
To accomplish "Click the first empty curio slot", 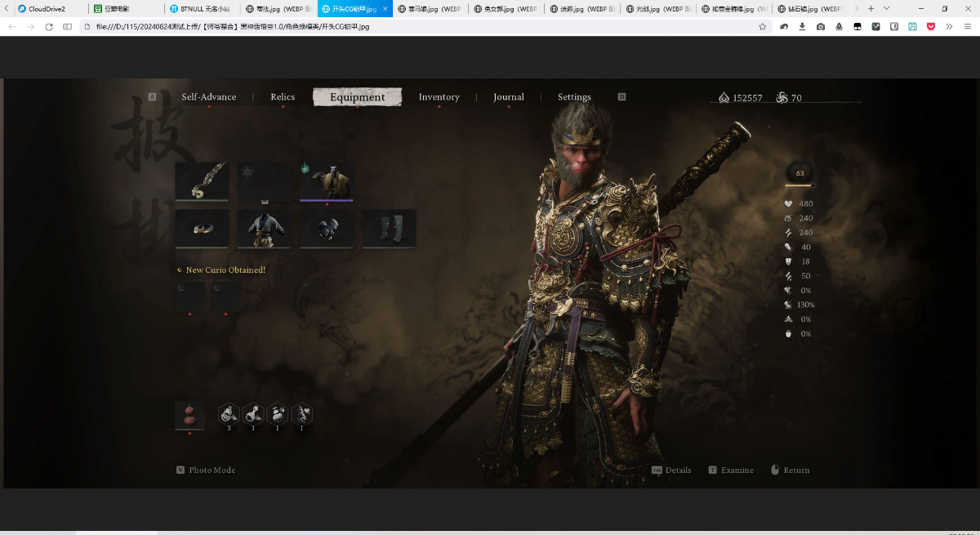I will tap(189, 296).
